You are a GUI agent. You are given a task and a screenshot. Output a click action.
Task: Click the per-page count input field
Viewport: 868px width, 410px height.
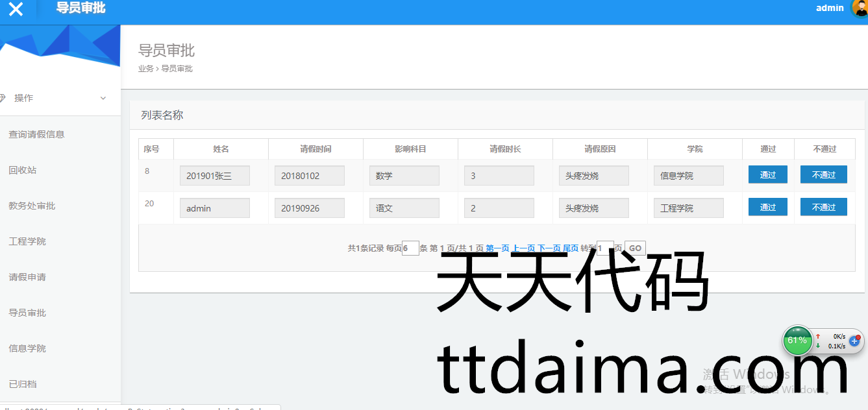coord(410,248)
